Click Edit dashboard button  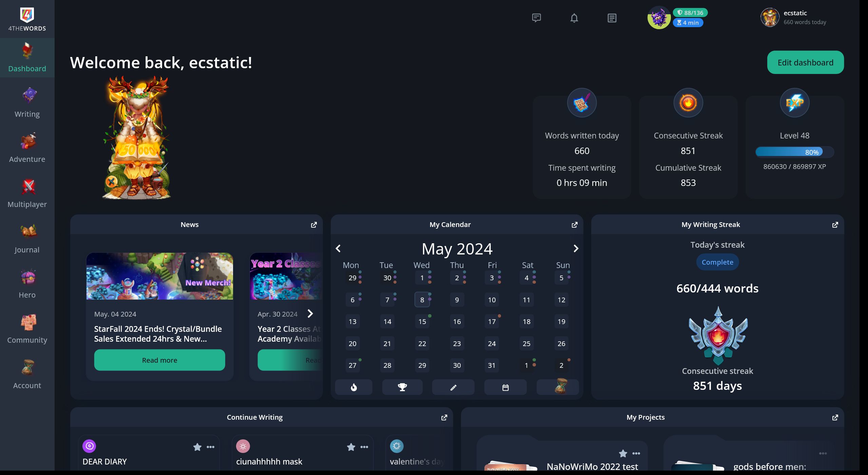point(806,62)
